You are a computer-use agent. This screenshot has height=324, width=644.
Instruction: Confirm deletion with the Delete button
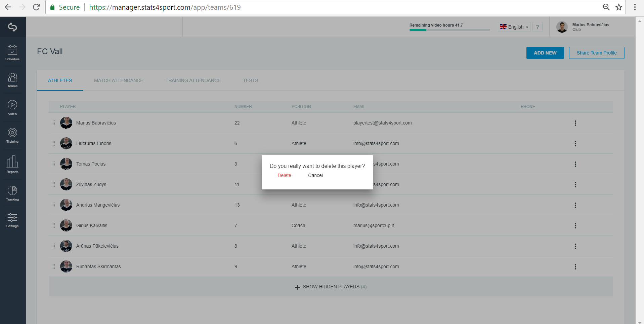285,175
